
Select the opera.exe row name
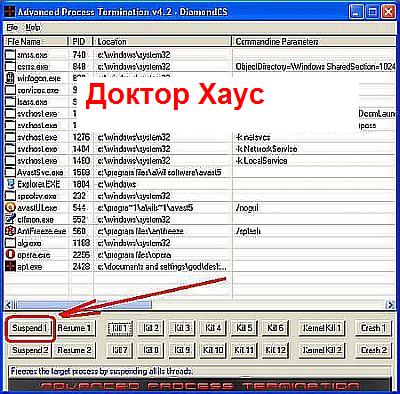click(x=33, y=255)
